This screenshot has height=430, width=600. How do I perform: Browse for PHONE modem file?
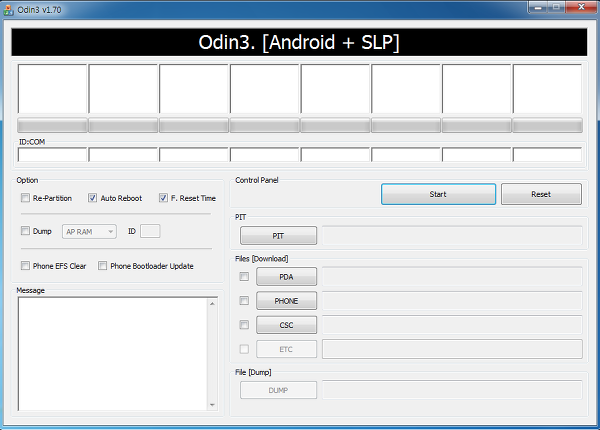point(286,301)
